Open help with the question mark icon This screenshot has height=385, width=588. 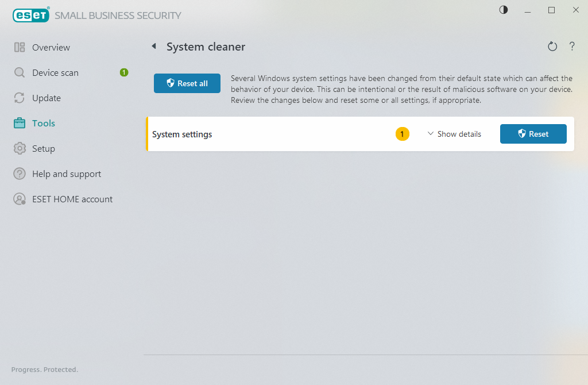point(572,46)
